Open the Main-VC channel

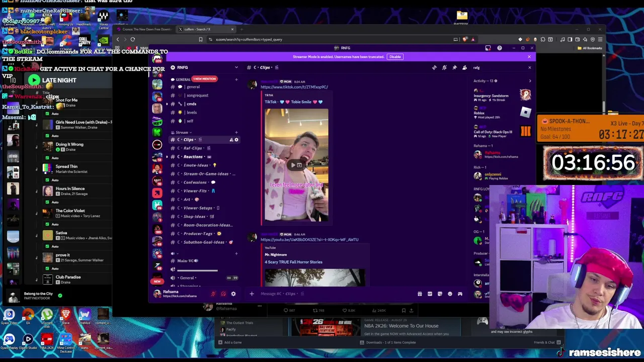(x=204, y=261)
